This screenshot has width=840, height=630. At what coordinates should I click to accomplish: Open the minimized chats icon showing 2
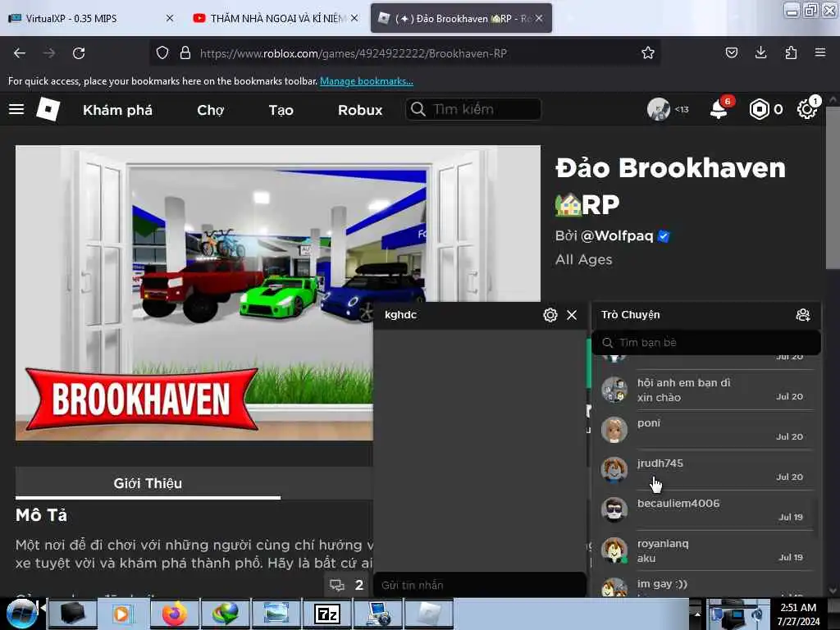coord(347,585)
